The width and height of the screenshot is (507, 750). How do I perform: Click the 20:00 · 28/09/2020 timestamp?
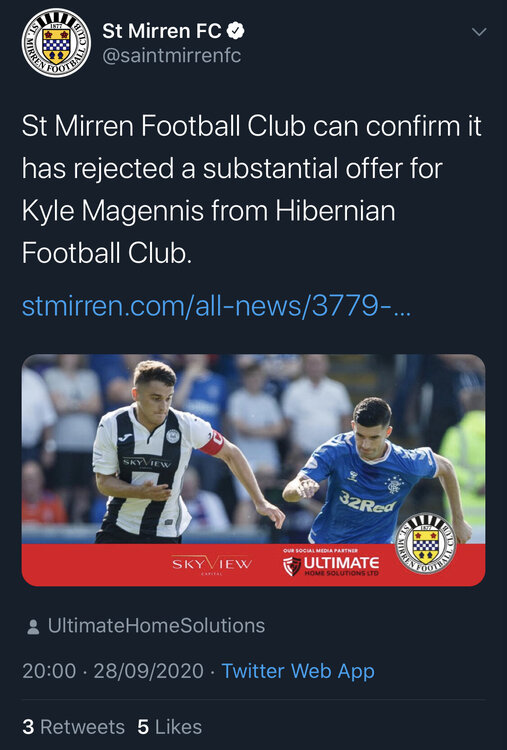(x=113, y=671)
